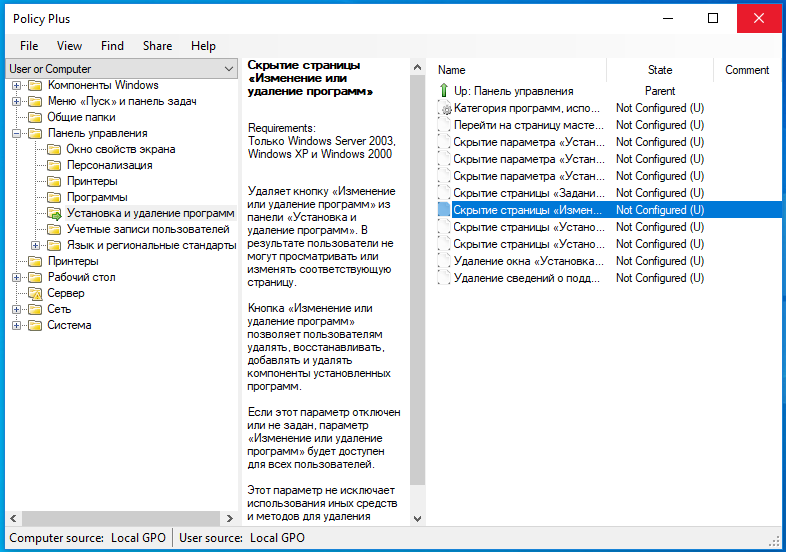Click User source: Local GPO status entry

pos(242,538)
